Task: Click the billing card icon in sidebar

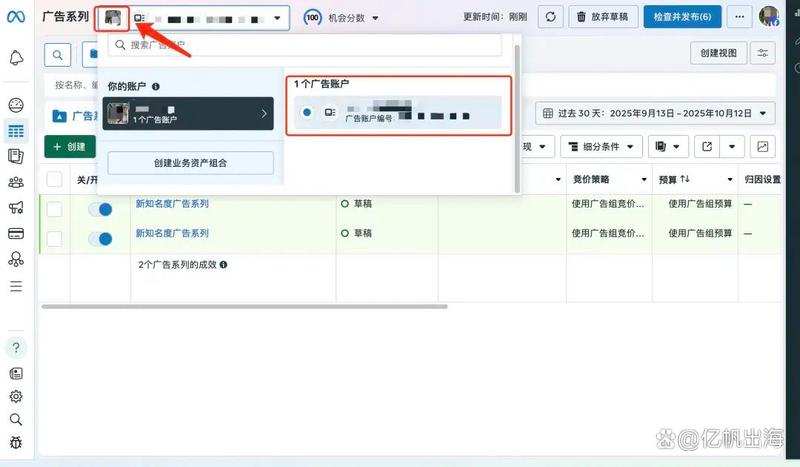Action: click(x=16, y=234)
